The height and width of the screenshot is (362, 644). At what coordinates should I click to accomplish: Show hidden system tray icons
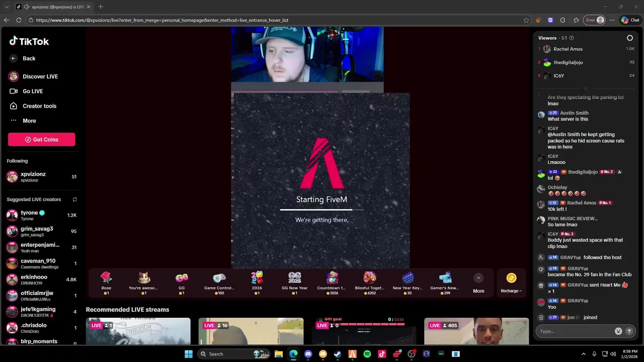pos(584,354)
